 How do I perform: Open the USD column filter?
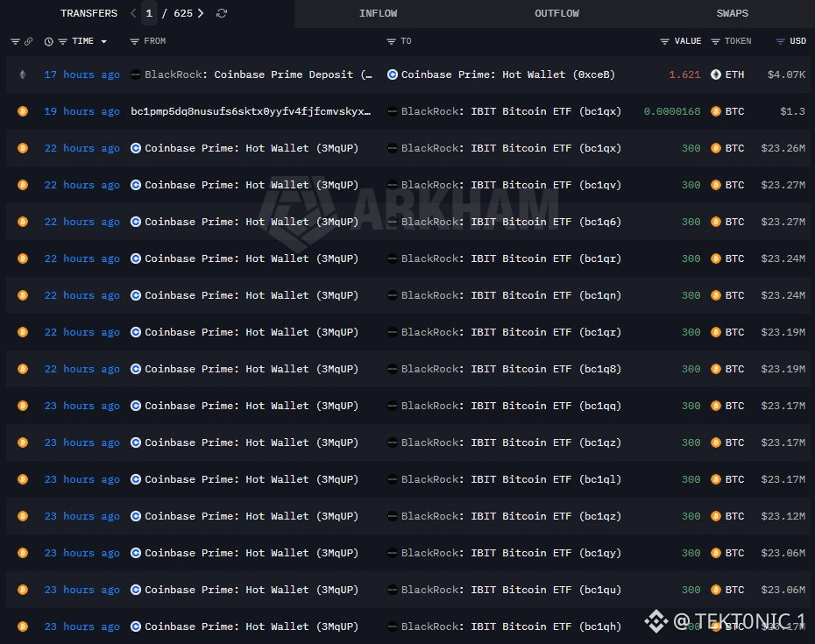click(780, 41)
